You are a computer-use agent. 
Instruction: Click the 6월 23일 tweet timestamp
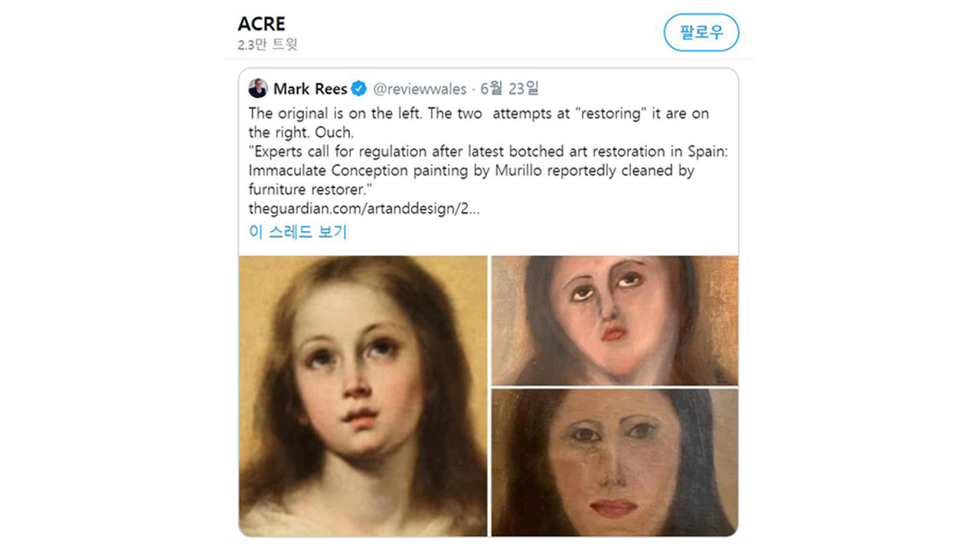click(x=510, y=89)
